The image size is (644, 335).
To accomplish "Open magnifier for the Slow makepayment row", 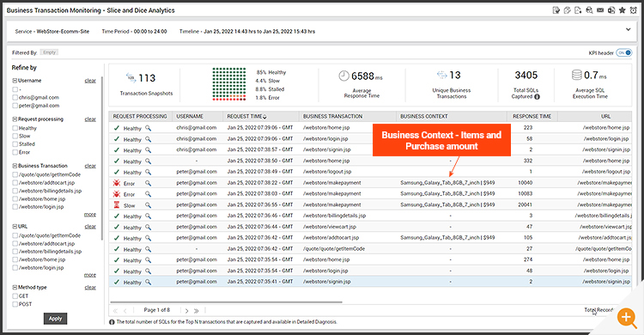I will [148, 205].
